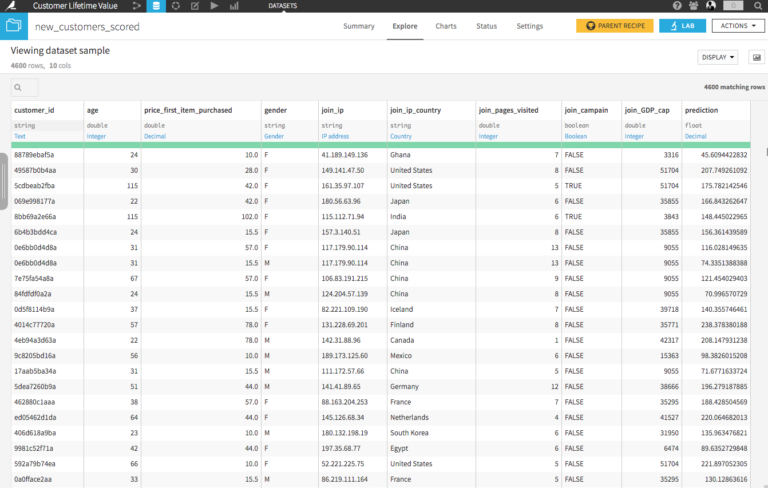
Task: Open the Display dropdown
Action: point(718,57)
